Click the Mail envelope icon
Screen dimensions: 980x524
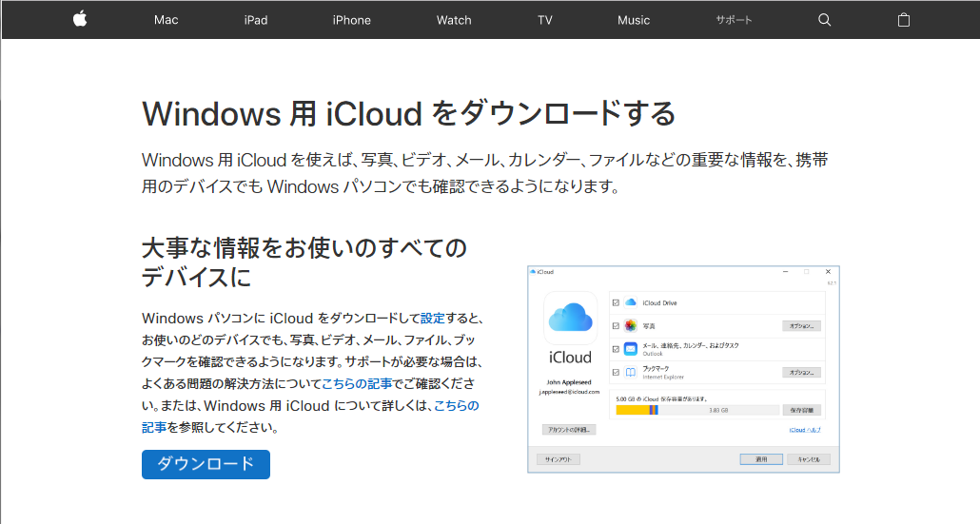coord(631,349)
